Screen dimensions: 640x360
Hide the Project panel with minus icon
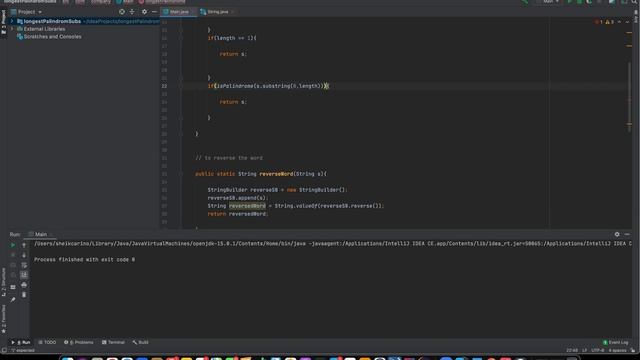click(154, 12)
